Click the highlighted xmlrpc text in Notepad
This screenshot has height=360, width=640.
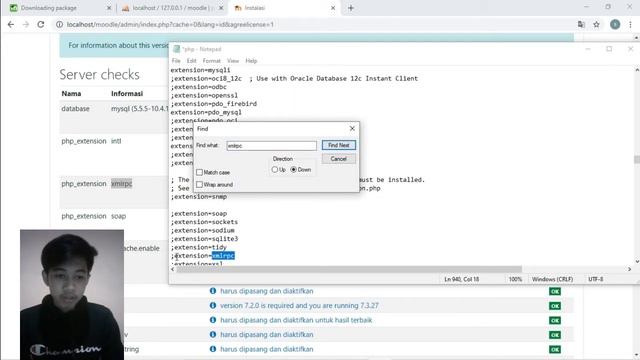click(x=223, y=256)
